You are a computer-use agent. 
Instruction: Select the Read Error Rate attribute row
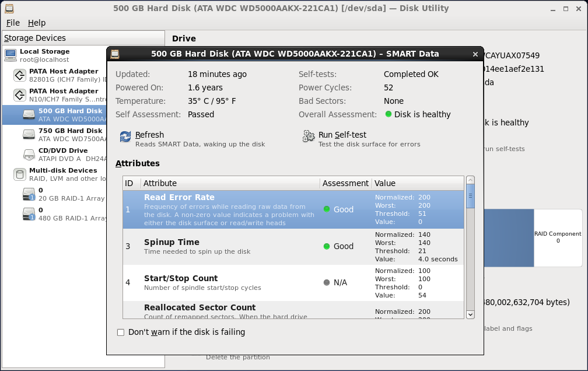[293, 209]
